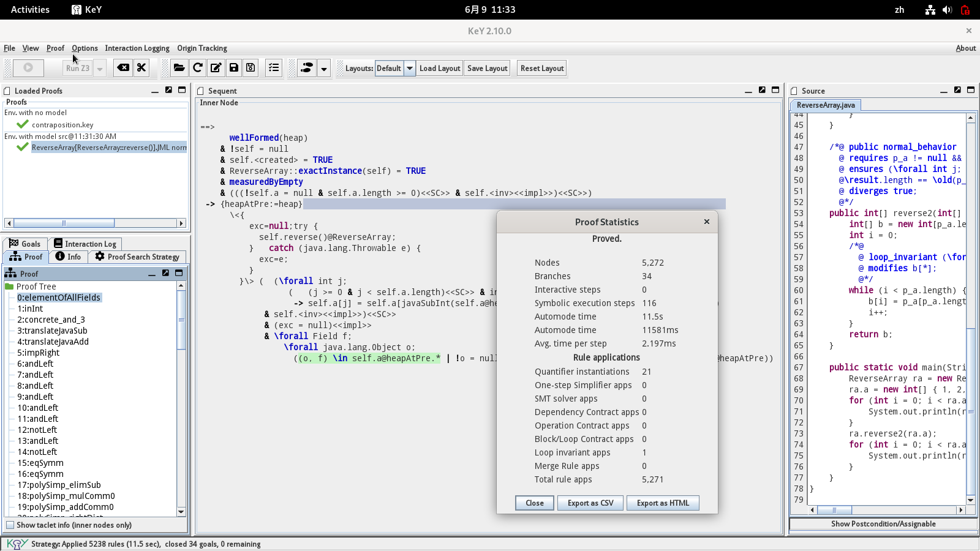The image size is (980, 551).
Task: Save the proof with floppy disk icon
Action: pyautogui.click(x=233, y=68)
